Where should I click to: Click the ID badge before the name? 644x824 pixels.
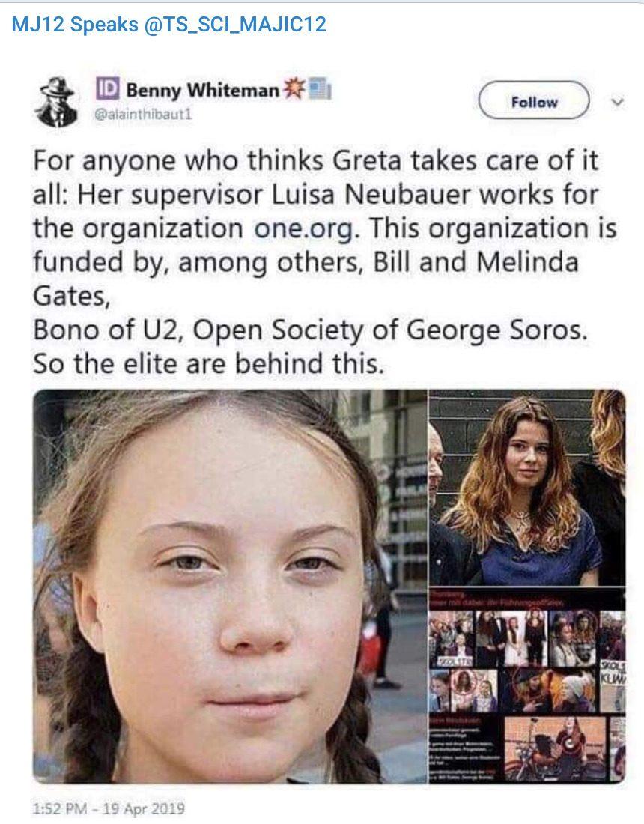click(x=107, y=88)
